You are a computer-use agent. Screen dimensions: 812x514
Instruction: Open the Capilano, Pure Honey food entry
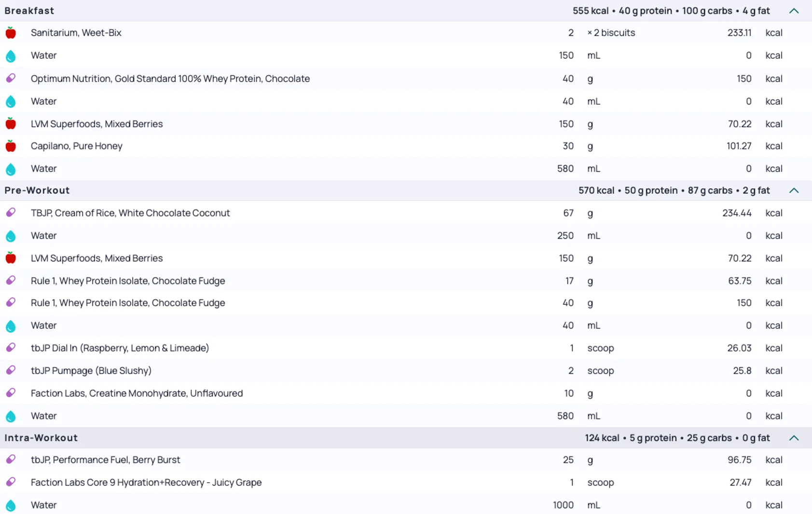pyautogui.click(x=77, y=146)
